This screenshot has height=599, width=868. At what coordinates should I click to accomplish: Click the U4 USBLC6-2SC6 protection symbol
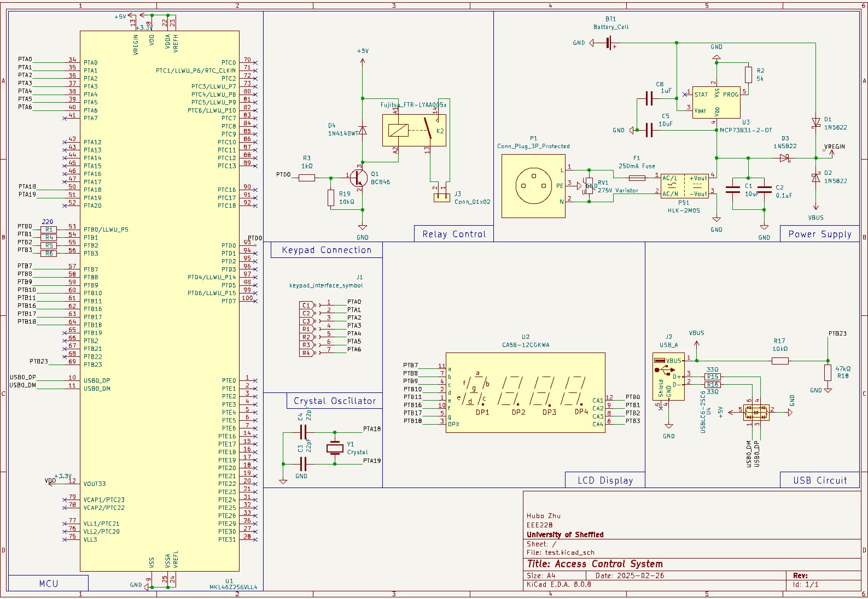(x=757, y=413)
